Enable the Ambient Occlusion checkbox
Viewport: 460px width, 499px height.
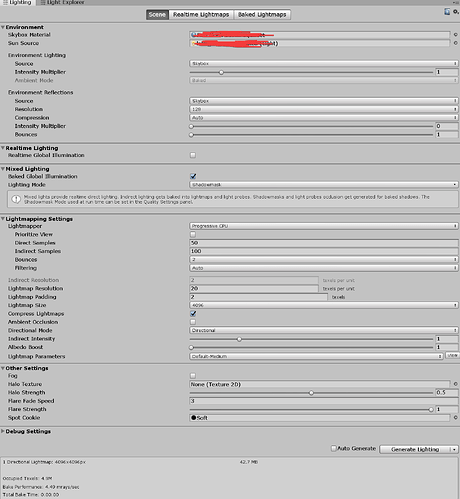[x=193, y=322]
